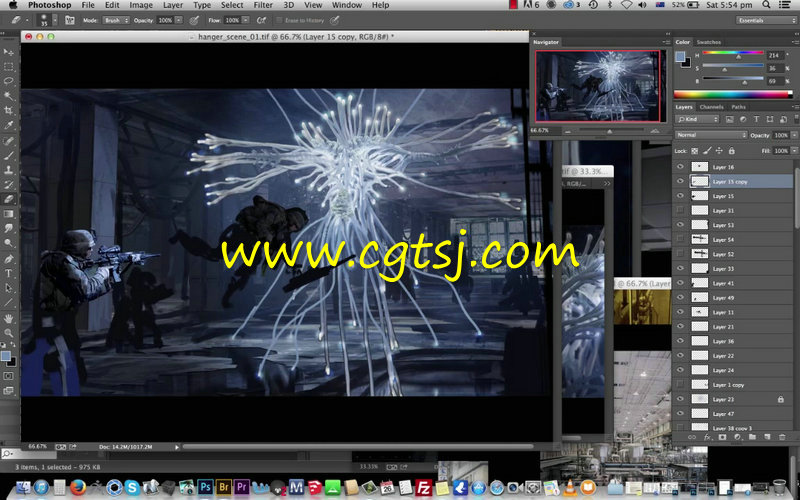
Task: Select the History Brush tool
Action: tap(9, 185)
